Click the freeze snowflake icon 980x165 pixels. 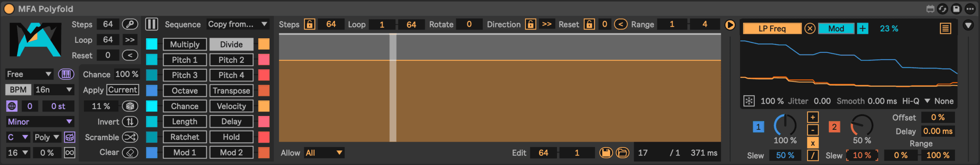point(749,101)
